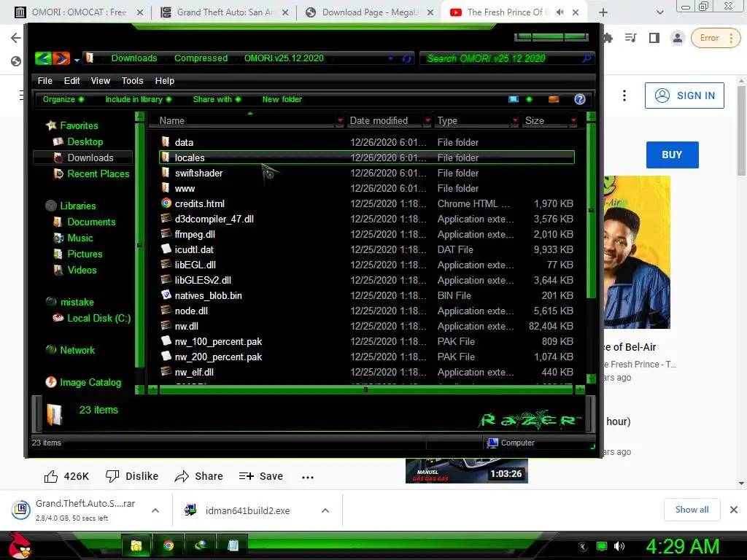Select the data folder icon
747x560 pixels.
(x=166, y=142)
